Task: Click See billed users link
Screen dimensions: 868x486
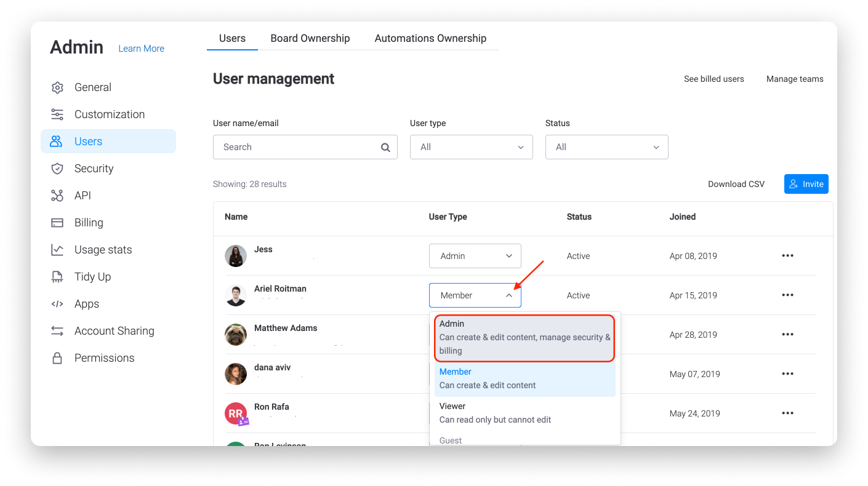Action: click(x=714, y=79)
